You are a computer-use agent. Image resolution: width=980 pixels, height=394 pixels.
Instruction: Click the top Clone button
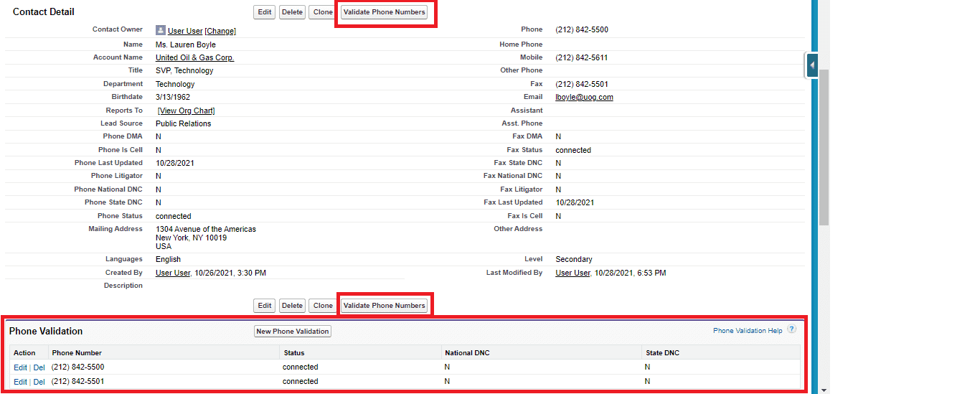[x=323, y=12]
